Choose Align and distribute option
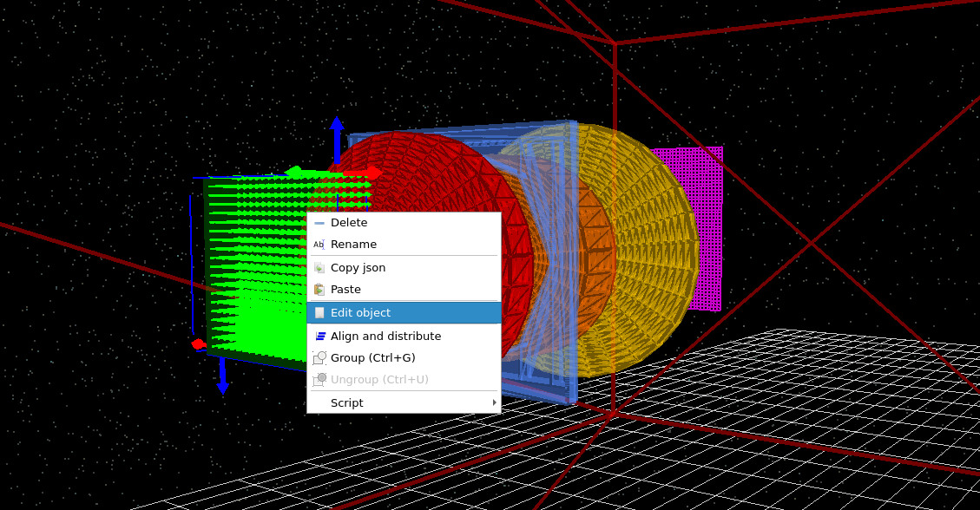This screenshot has height=510, width=980. (385, 336)
